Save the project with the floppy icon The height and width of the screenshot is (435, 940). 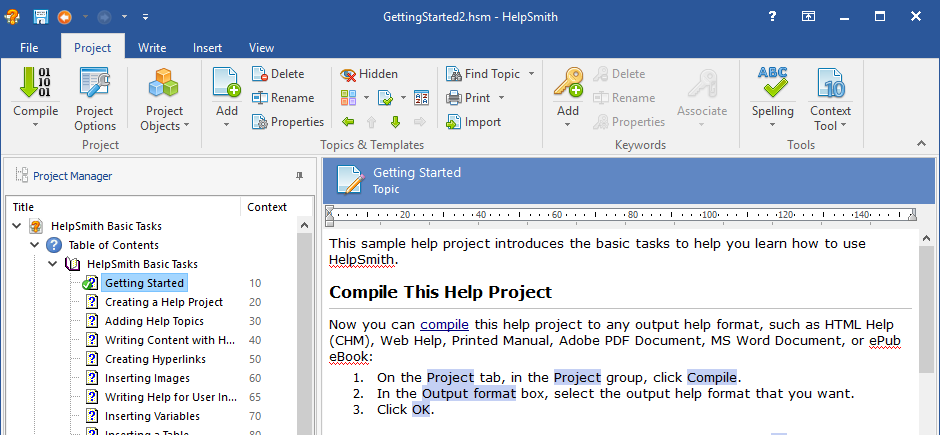pyautogui.click(x=41, y=17)
